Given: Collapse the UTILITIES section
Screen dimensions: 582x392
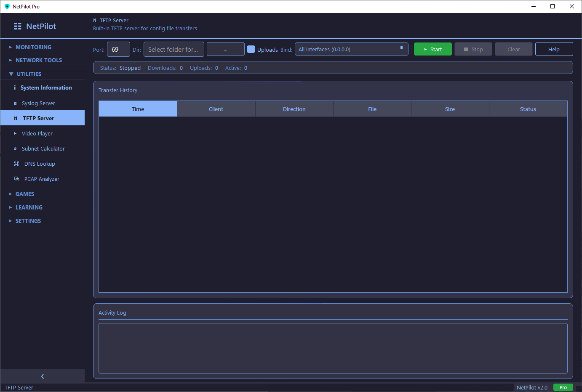Looking at the screenshot, I should pos(29,74).
